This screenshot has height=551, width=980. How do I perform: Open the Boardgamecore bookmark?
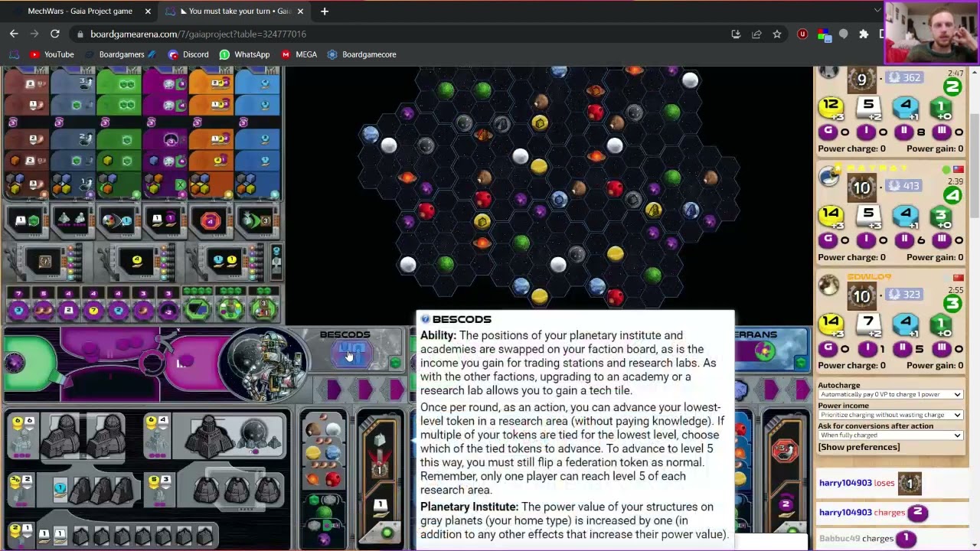click(x=362, y=54)
